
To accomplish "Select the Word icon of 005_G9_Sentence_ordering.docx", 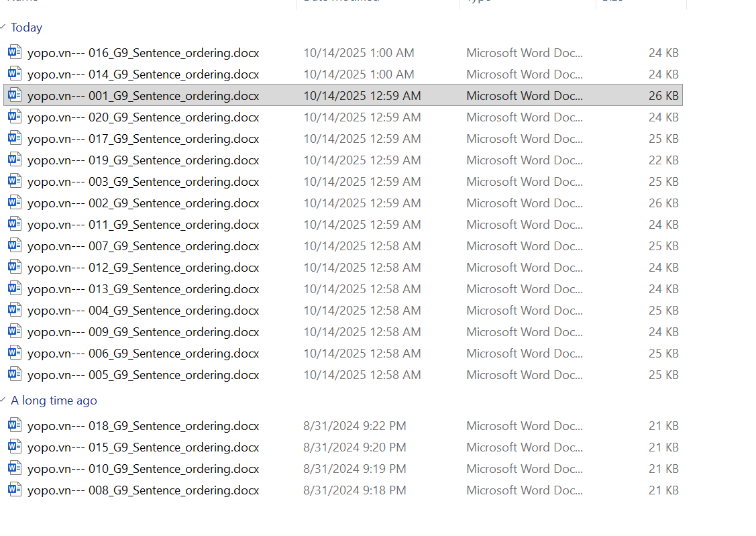I will tap(15, 374).
